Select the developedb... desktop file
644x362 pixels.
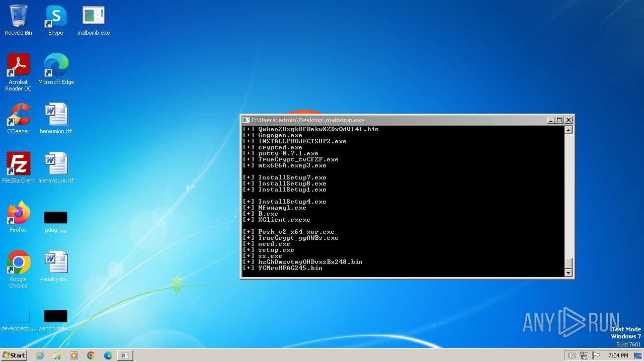coord(18,321)
